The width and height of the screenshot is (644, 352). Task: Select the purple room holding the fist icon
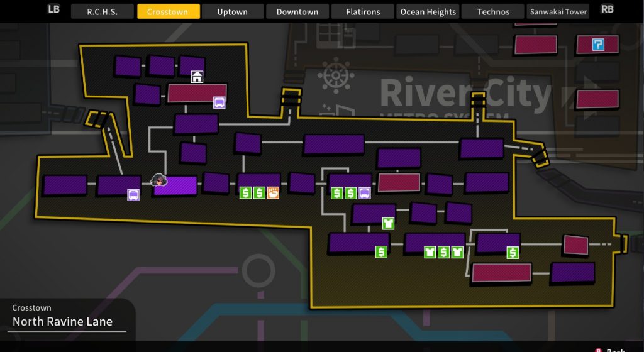pyautogui.click(x=259, y=184)
